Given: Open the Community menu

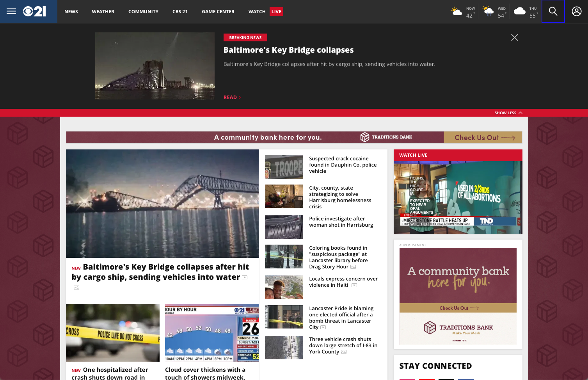Looking at the screenshot, I should (x=143, y=11).
